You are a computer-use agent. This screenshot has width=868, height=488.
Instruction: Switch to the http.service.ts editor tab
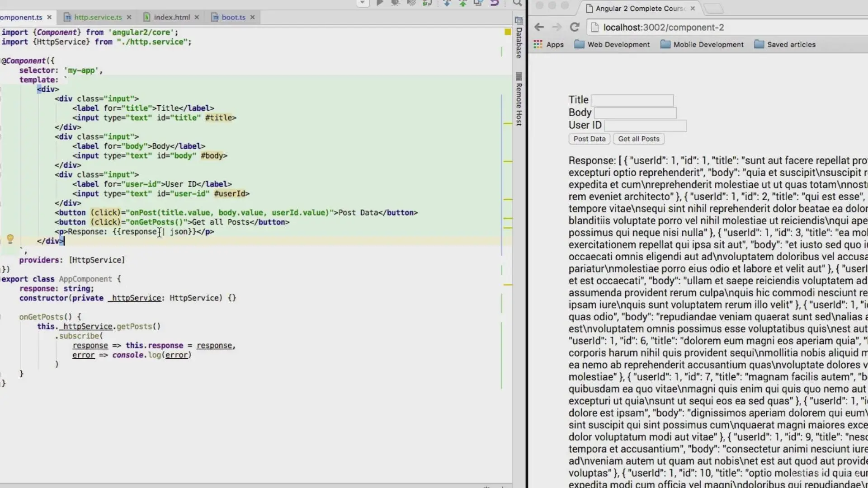[98, 17]
